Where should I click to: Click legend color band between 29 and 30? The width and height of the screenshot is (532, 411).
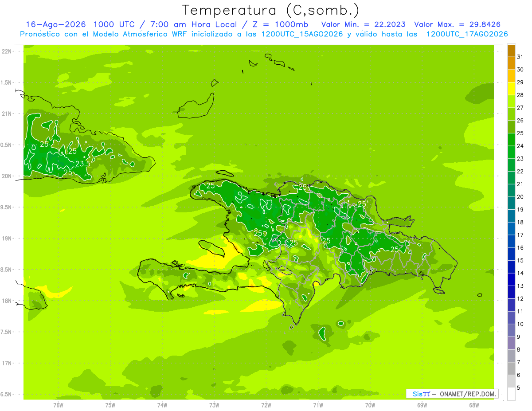pos(511,76)
